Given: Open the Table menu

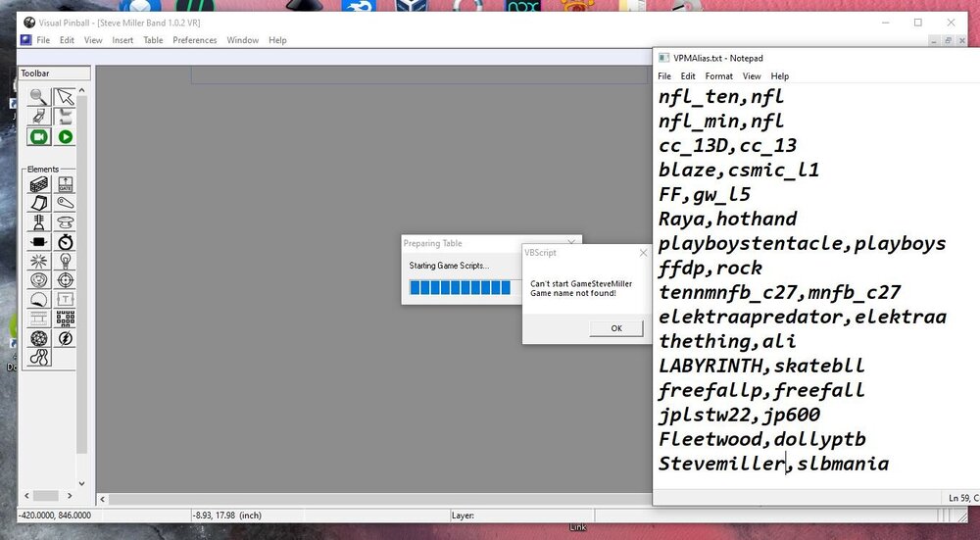Looking at the screenshot, I should coord(153,40).
